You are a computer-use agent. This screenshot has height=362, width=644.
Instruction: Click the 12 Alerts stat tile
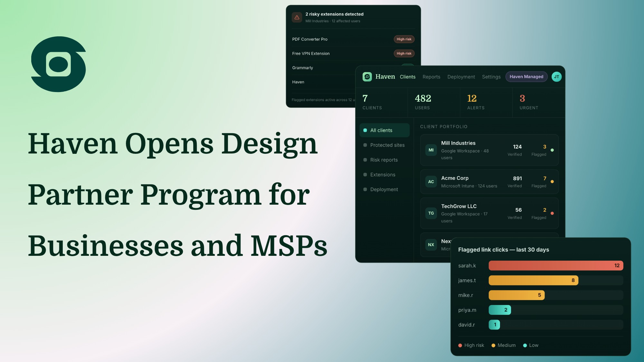point(486,103)
